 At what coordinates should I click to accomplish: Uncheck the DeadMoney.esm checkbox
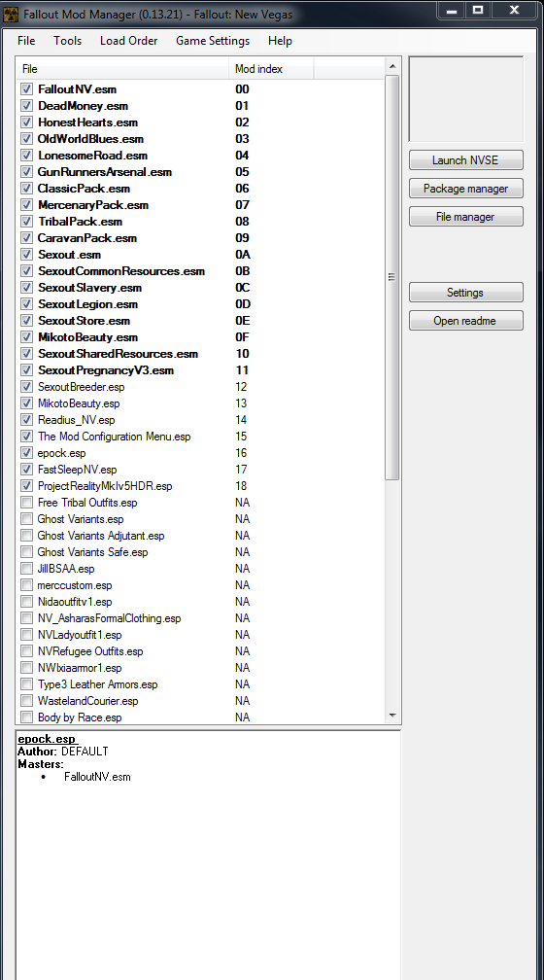coord(27,106)
